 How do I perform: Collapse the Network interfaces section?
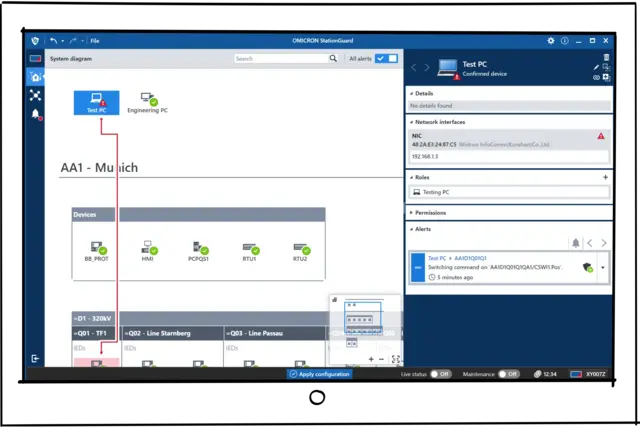[440, 122]
